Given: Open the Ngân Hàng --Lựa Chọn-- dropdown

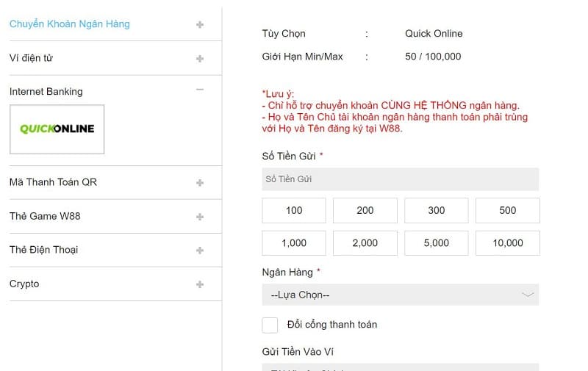Looking at the screenshot, I should 400,295.
